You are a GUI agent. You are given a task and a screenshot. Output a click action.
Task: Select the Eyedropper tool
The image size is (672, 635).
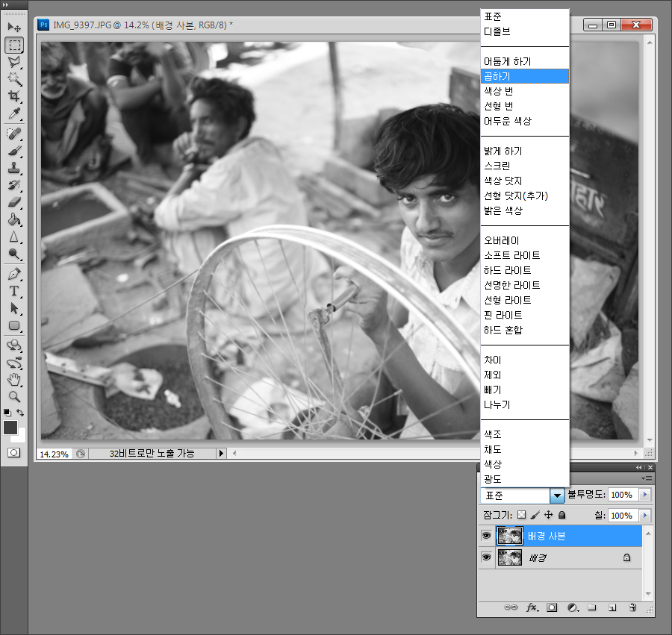14,113
